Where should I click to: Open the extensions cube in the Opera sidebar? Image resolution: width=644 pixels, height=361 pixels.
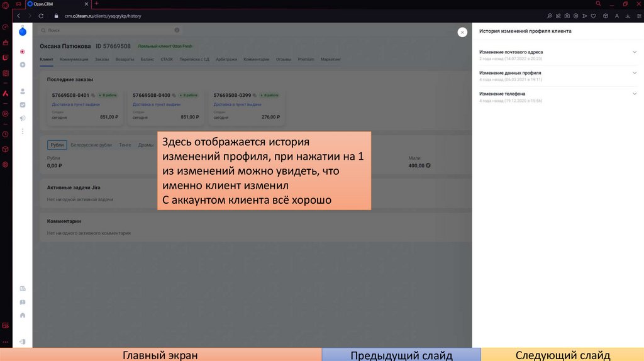5,149
